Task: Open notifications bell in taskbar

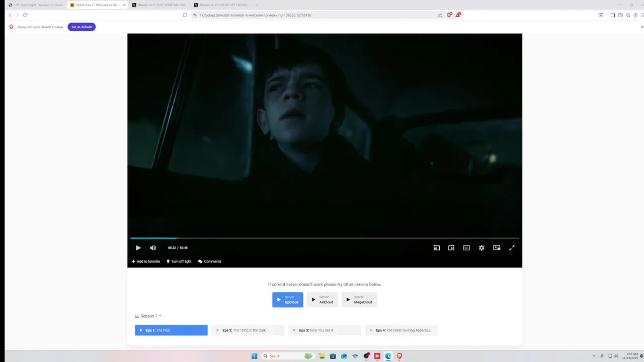Action: point(642,356)
